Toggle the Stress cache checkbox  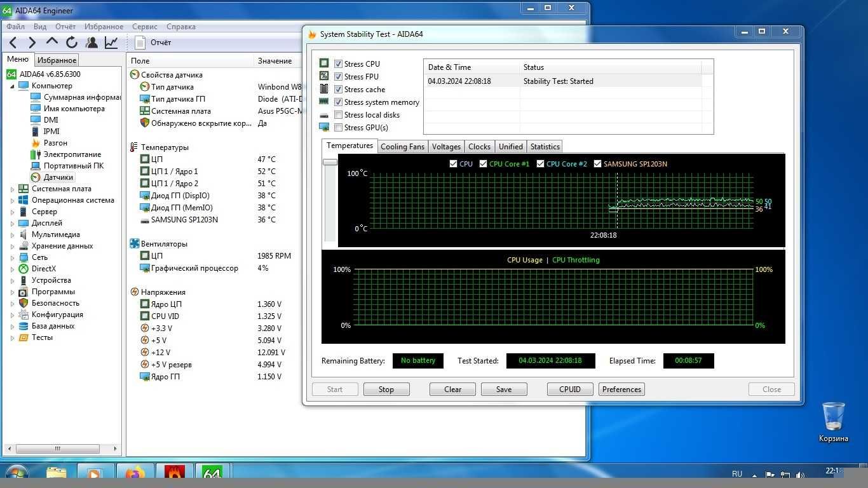[339, 90]
